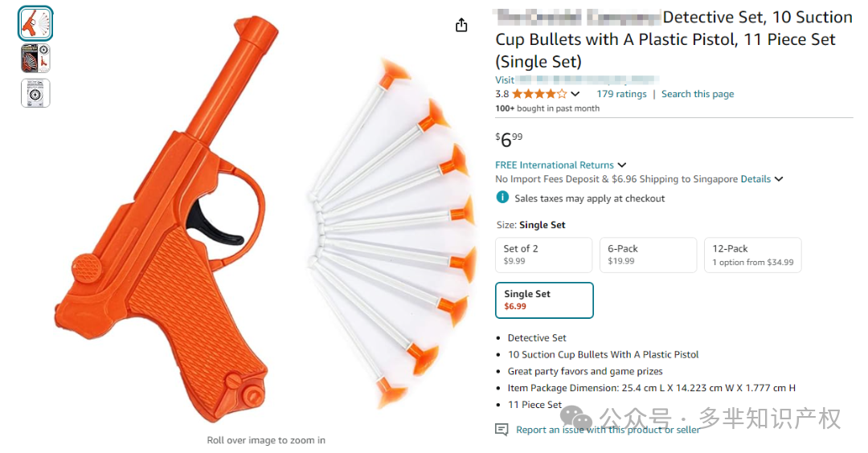Open the 179 ratings link
The height and width of the screenshot is (453, 868).
[621, 94]
